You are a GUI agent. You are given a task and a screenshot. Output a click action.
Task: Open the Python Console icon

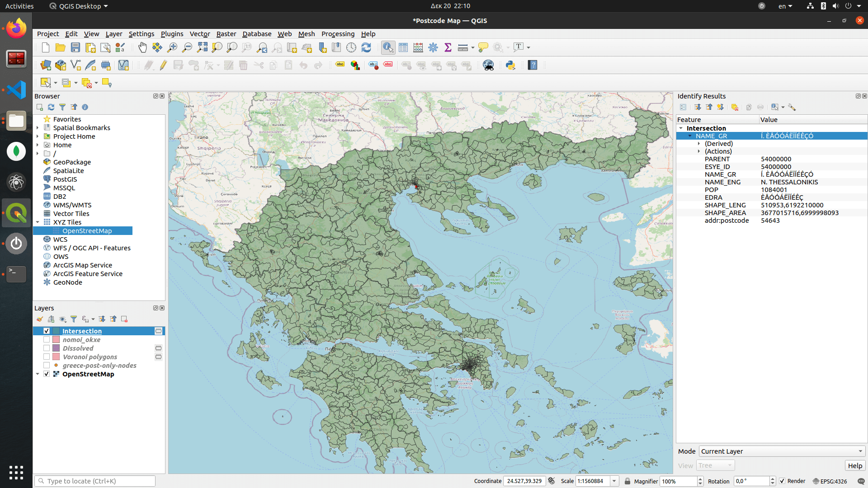click(x=511, y=65)
